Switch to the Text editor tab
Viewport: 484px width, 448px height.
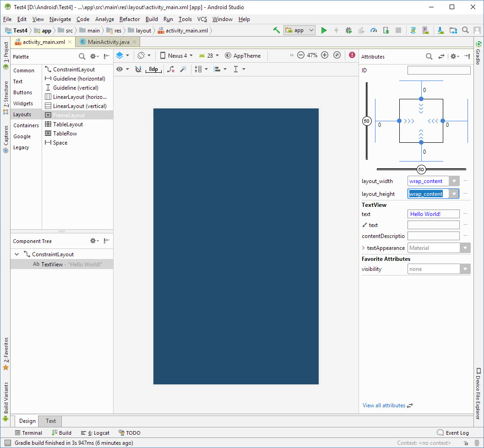pos(49,421)
